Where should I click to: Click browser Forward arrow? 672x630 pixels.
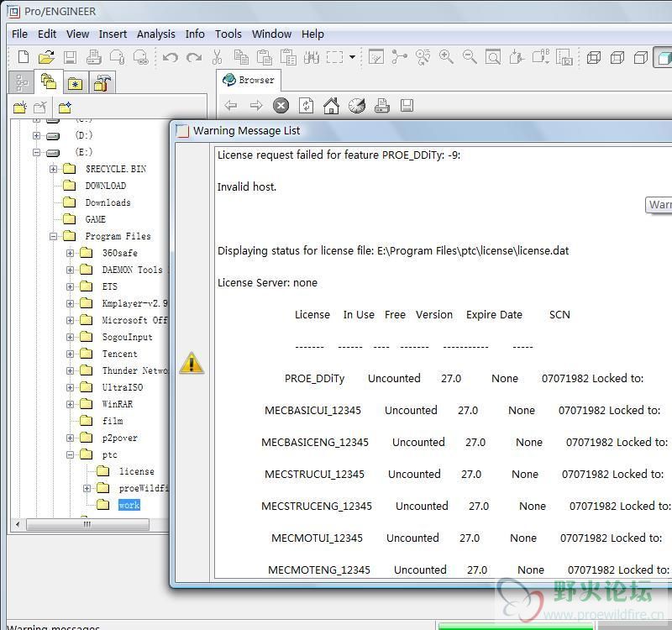coord(256,106)
